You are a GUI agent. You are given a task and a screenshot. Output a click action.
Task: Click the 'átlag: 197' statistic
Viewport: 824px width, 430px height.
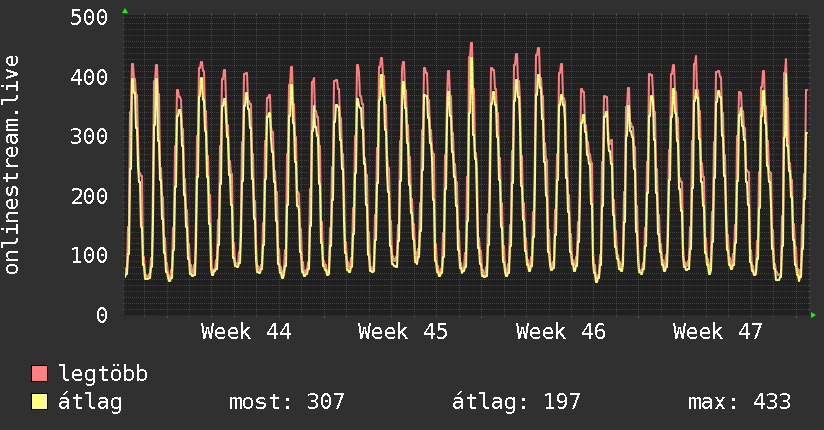coord(516,402)
